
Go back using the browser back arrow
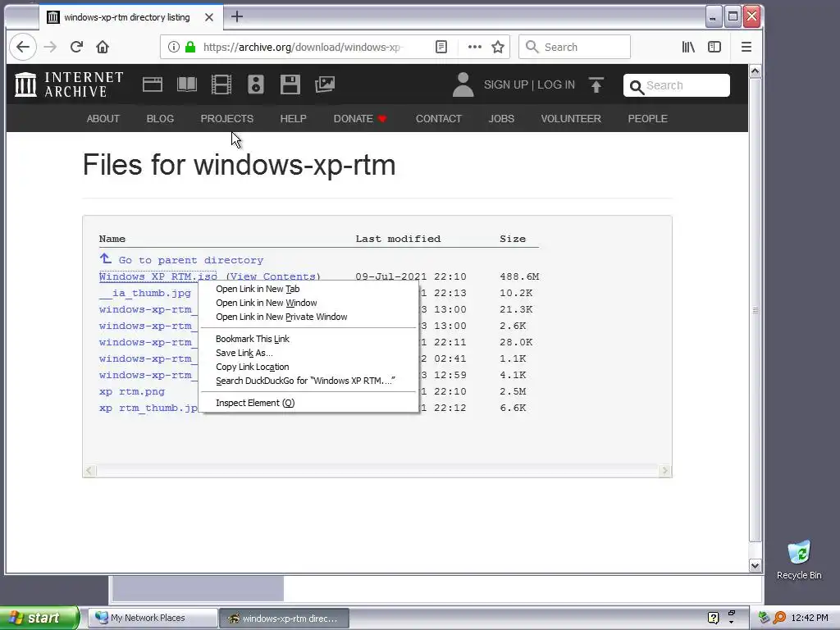click(x=22, y=47)
